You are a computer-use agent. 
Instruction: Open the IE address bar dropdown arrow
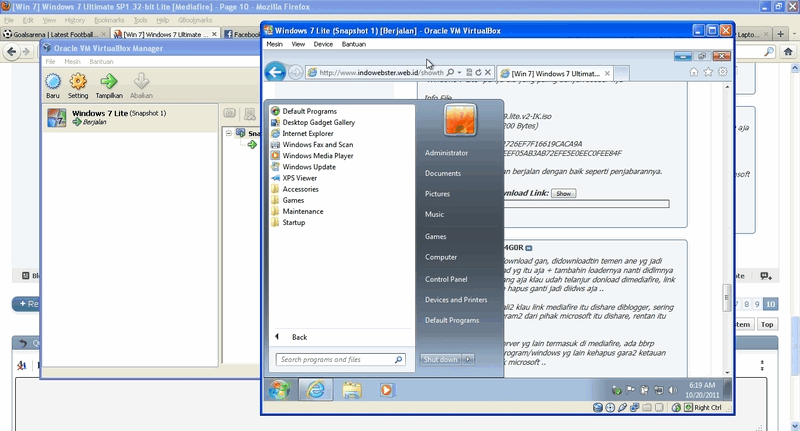coord(459,72)
